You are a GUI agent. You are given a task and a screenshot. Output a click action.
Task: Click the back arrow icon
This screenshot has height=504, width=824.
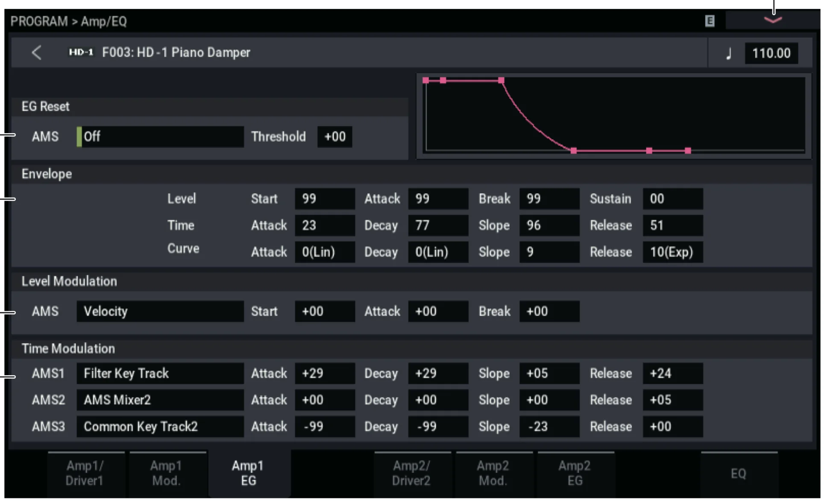[x=37, y=53]
